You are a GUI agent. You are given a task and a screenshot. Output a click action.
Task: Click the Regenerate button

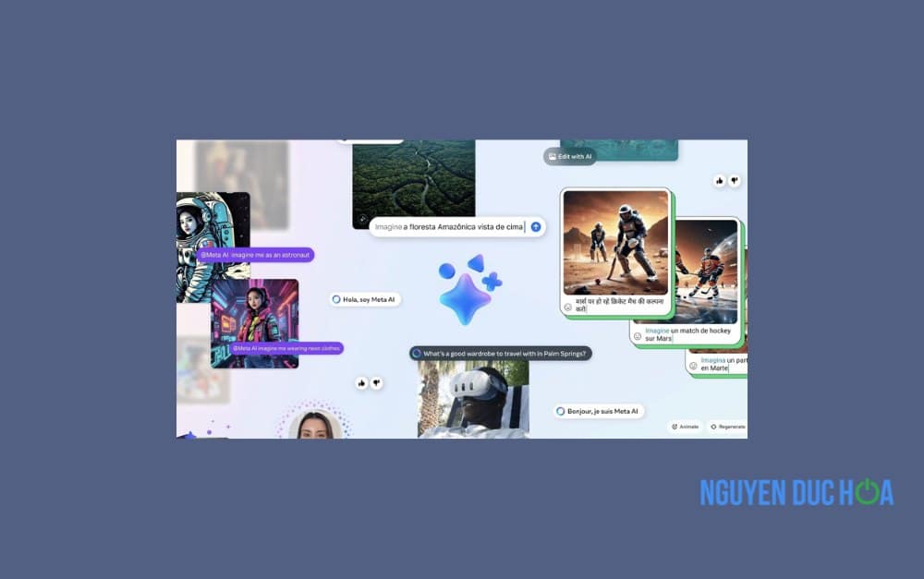(x=727, y=427)
